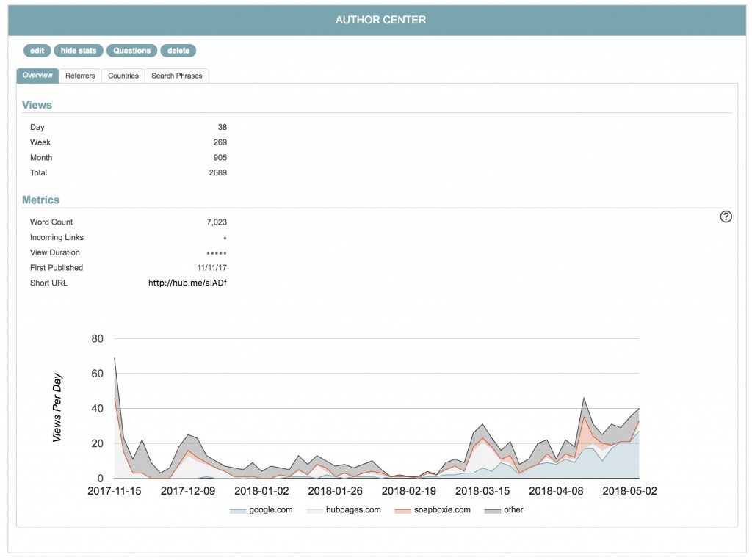
Task: Select the Week views value 269
Action: (220, 142)
